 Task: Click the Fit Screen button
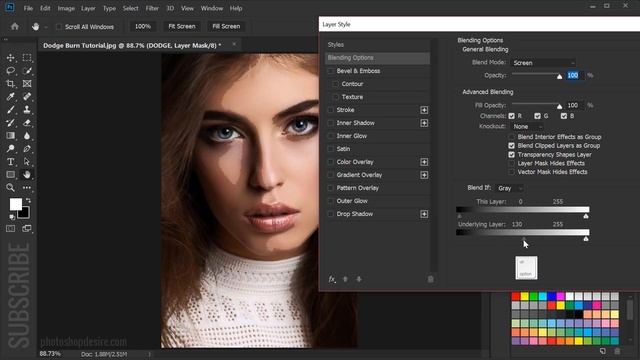pos(182,26)
